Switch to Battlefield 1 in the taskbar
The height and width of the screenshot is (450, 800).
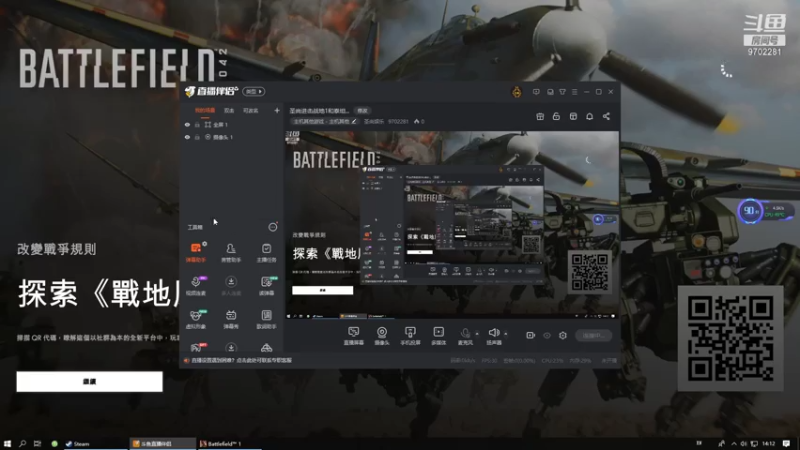[229, 444]
